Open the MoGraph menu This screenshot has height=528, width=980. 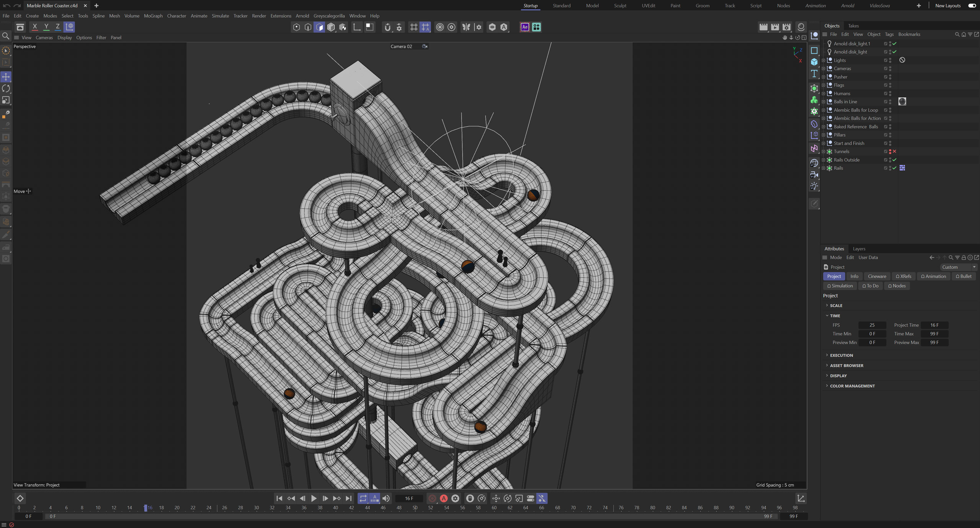point(153,16)
